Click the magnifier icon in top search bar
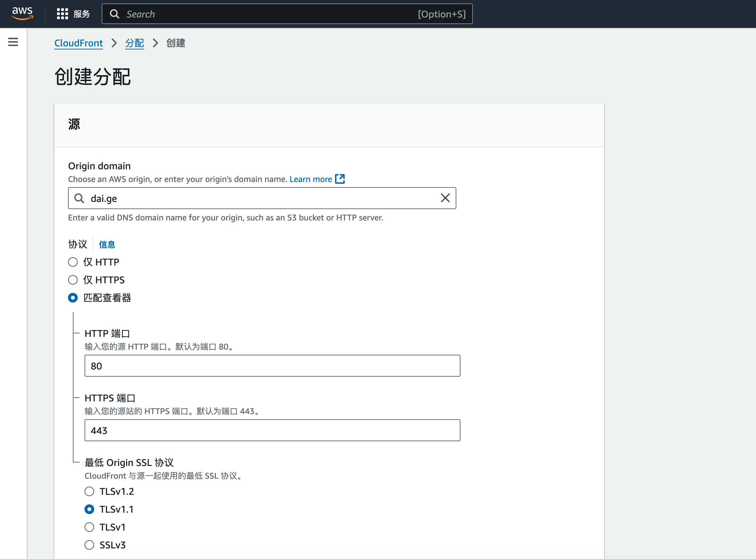Viewport: 756px width, 559px height. [x=114, y=14]
